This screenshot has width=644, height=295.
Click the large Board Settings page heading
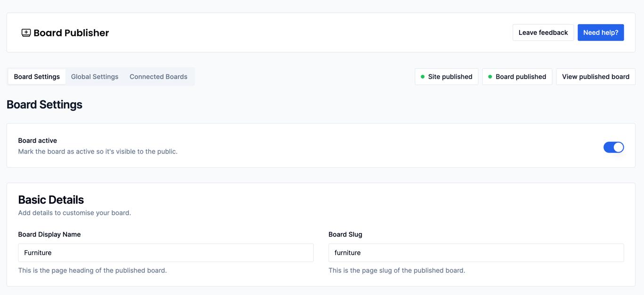(x=44, y=105)
